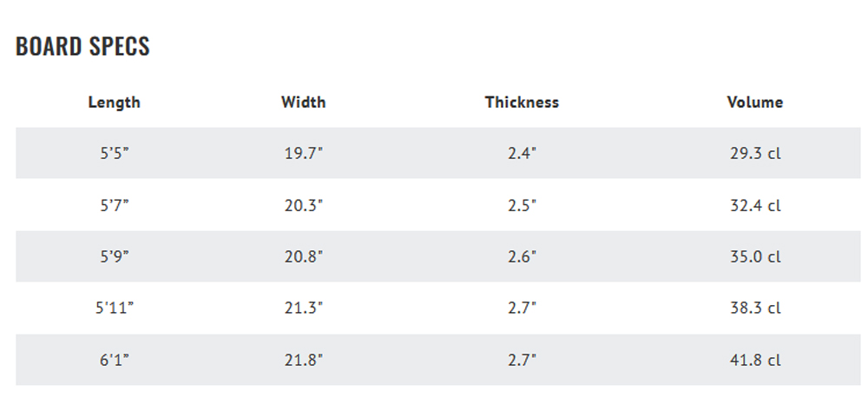Select the 35.0 cl volume value

click(755, 256)
